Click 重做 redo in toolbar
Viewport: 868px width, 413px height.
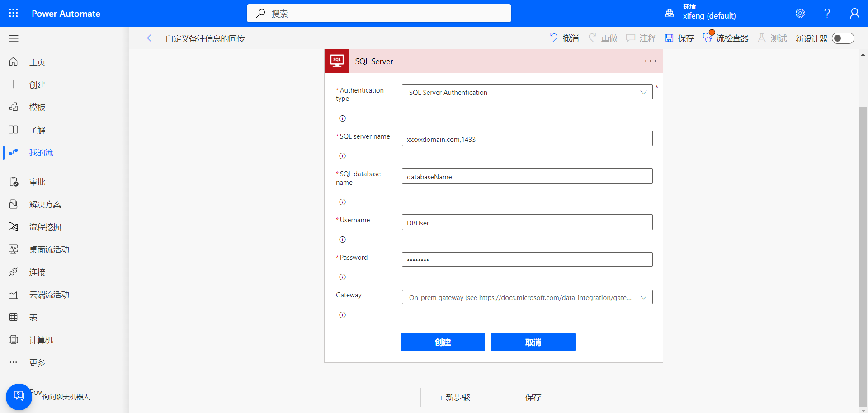point(603,38)
